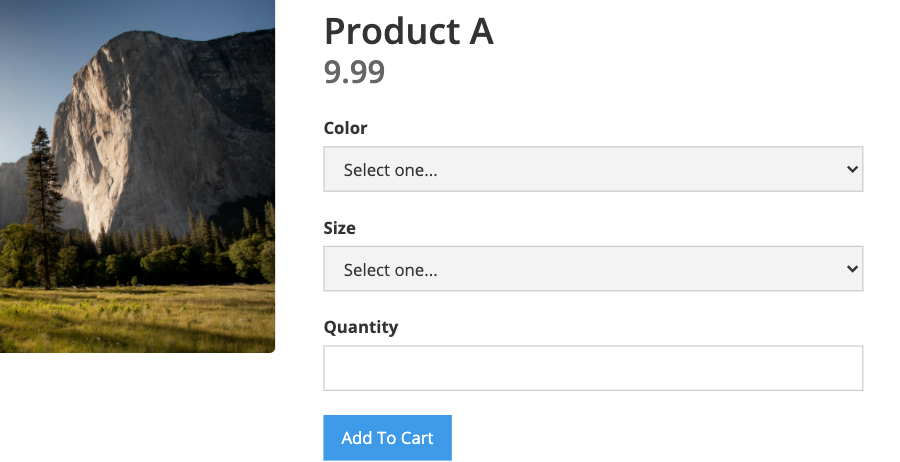Select 'Select one...' text in Color box
Image resolution: width=900 pixels, height=462 pixels.
(390, 170)
